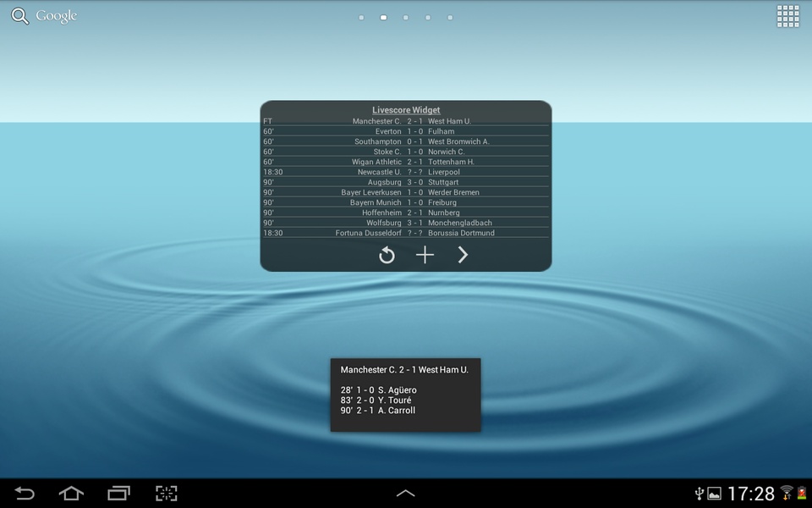Tap the Y. Touré goal line in popup
The image size is (812, 508).
click(x=376, y=400)
